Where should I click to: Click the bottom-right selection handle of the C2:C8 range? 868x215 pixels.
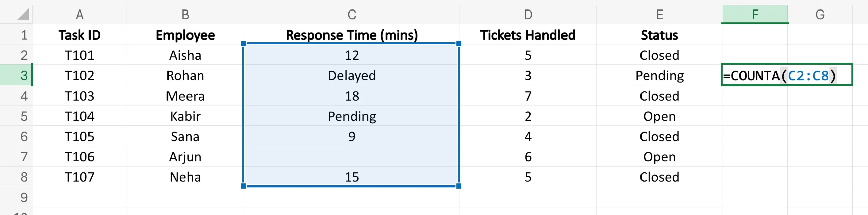[459, 186]
